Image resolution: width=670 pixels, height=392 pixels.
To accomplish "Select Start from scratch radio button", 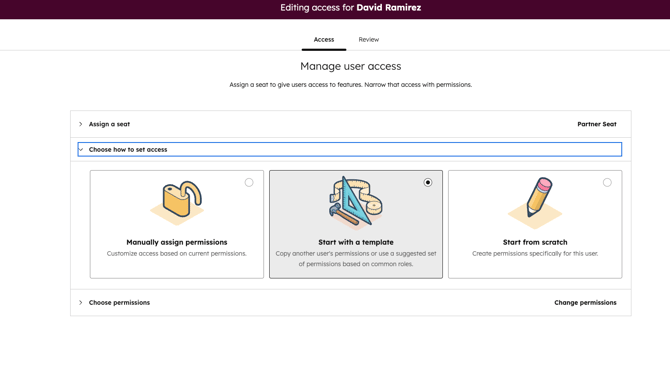I will (607, 183).
